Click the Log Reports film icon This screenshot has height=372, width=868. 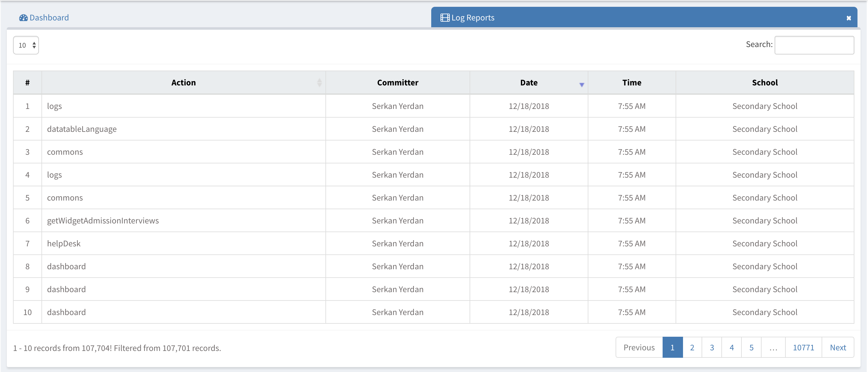coord(445,18)
